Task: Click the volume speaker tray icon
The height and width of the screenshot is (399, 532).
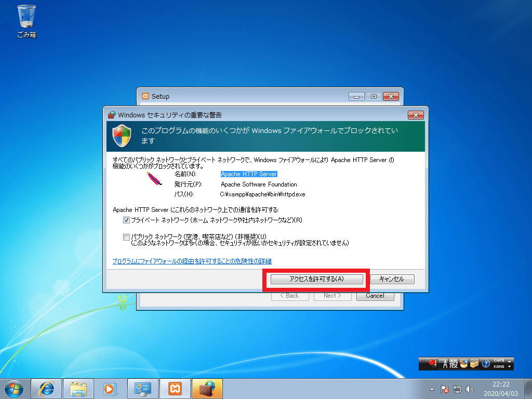Action: [470, 390]
